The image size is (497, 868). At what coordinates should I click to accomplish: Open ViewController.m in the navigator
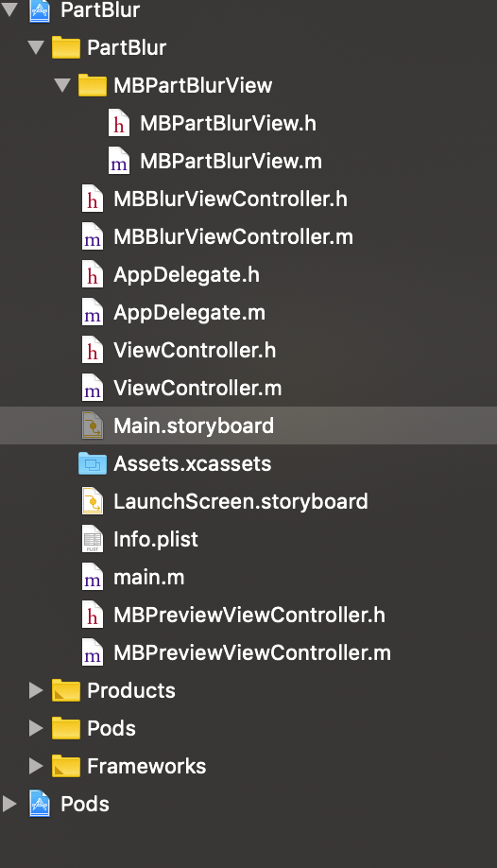pos(197,388)
